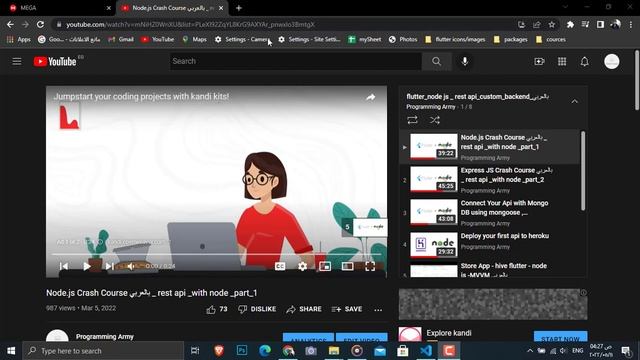The height and width of the screenshot is (360, 640).
Task: Open the notifications bell
Action: (x=584, y=62)
